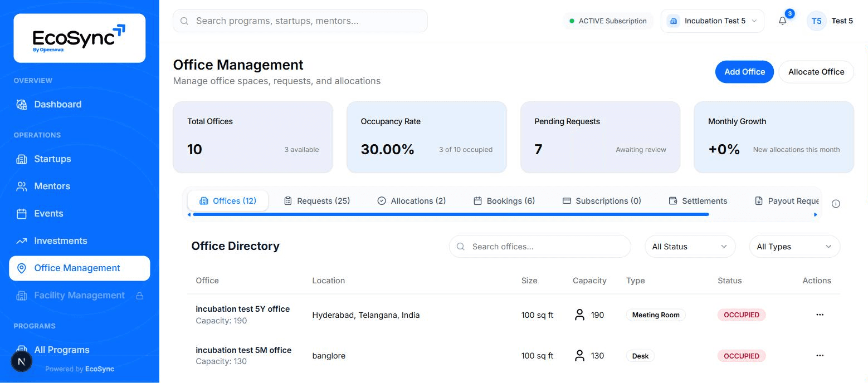Click the banglore location cell
This screenshot has width=868, height=383.
coord(329,356)
